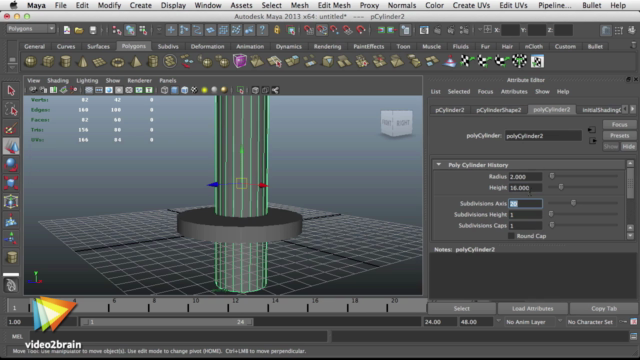Click the Focus button

[x=619, y=124]
